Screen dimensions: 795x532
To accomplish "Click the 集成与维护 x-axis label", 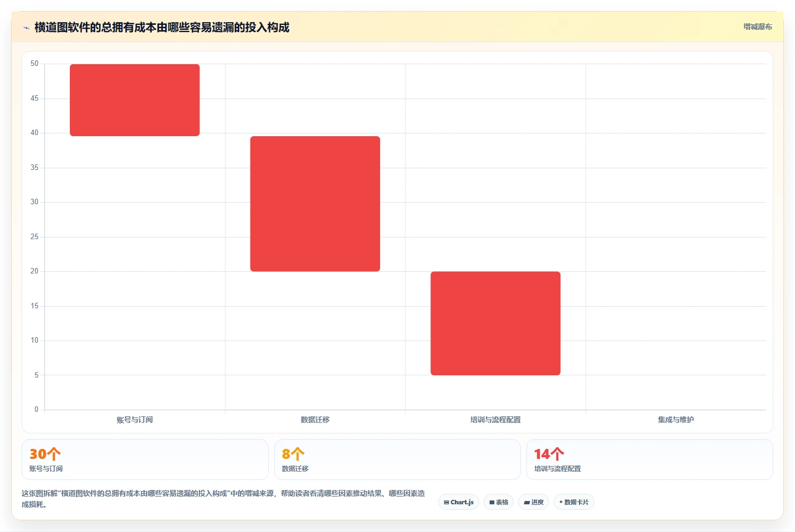I will 676,420.
